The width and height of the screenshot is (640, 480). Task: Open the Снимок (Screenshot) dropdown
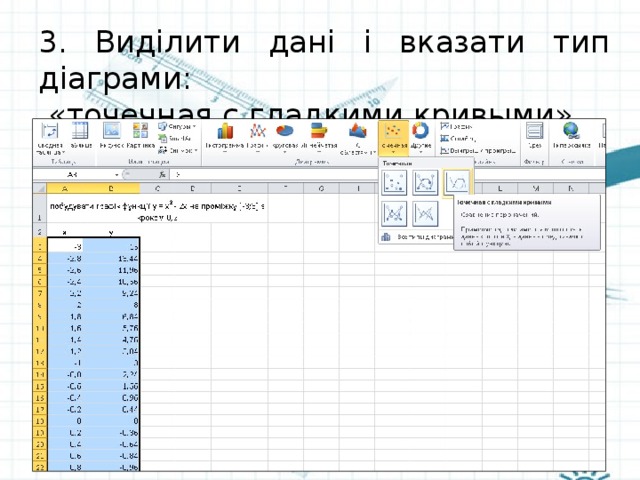(x=178, y=150)
